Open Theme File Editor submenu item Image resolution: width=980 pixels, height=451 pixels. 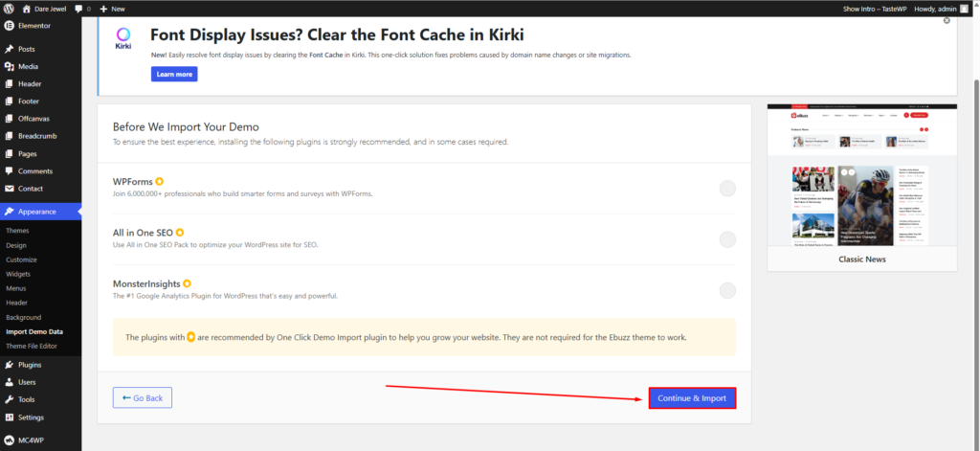(x=32, y=346)
